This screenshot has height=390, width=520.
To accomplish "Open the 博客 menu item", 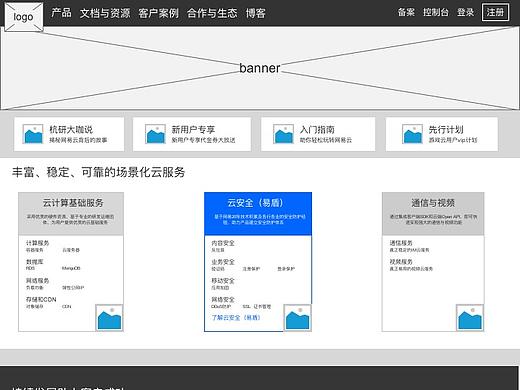I will point(255,13).
